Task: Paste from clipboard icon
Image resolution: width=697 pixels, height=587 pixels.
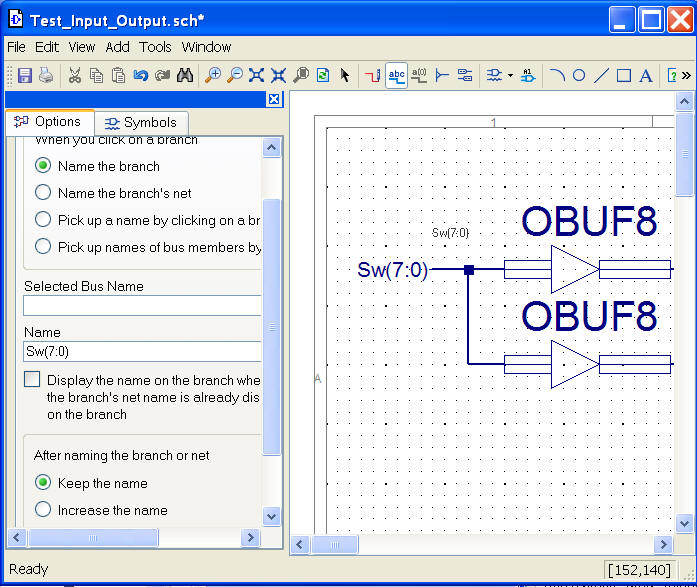Action: (x=118, y=76)
